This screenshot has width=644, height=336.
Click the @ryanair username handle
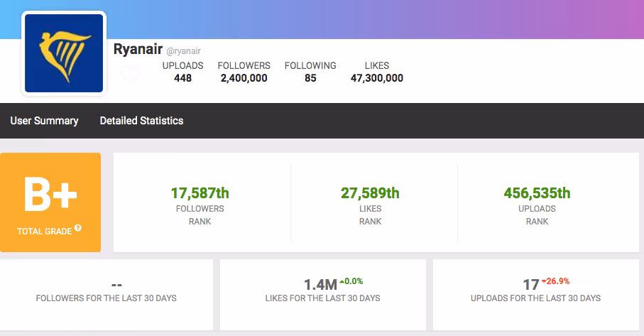click(183, 51)
